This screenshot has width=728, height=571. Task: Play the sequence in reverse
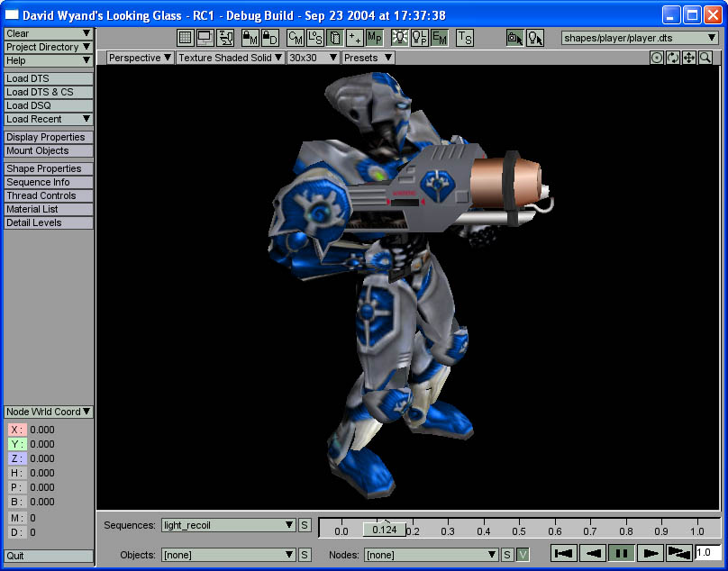tap(593, 553)
